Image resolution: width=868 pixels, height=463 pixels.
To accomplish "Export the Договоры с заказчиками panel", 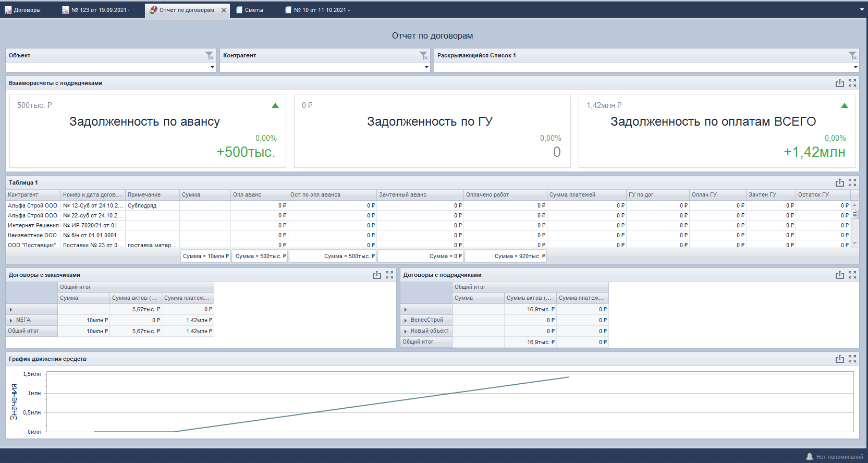I will pyautogui.click(x=377, y=275).
